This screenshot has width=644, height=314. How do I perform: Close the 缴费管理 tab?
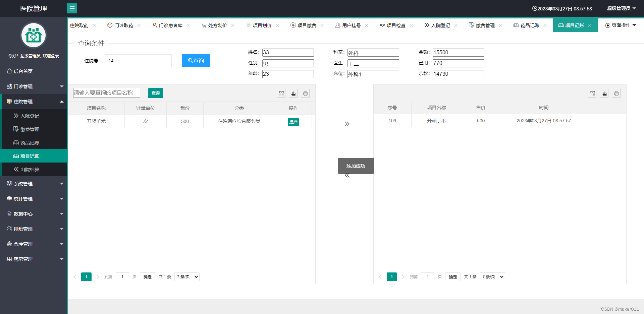[x=500, y=25]
